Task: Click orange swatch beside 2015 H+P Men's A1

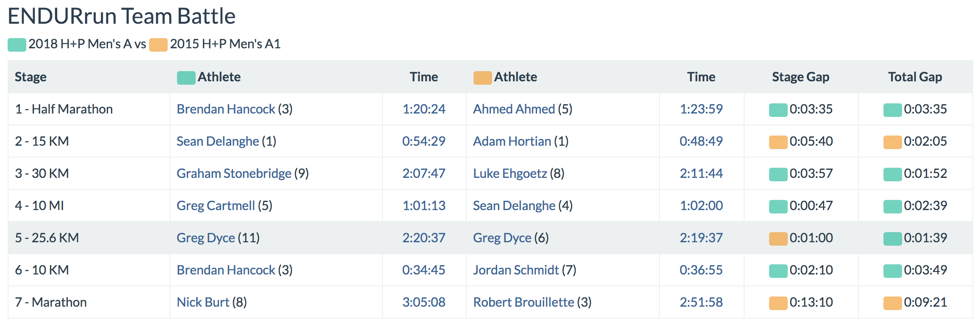Action: pyautogui.click(x=158, y=45)
